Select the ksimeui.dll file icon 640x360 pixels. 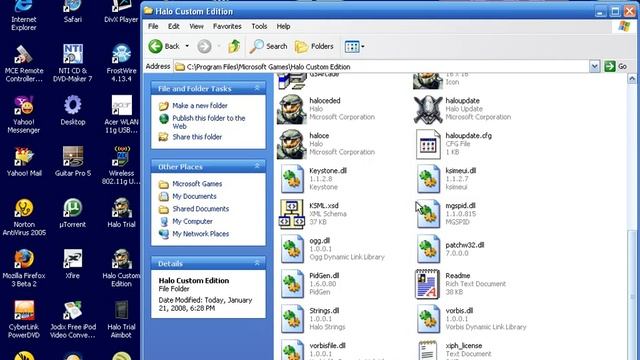(x=428, y=179)
